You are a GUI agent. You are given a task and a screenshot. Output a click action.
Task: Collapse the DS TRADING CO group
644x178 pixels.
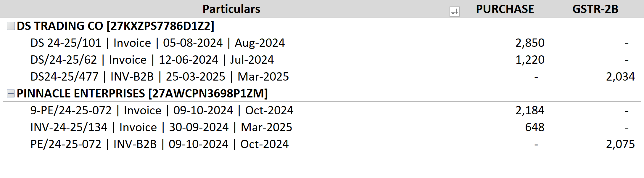pyautogui.click(x=11, y=26)
